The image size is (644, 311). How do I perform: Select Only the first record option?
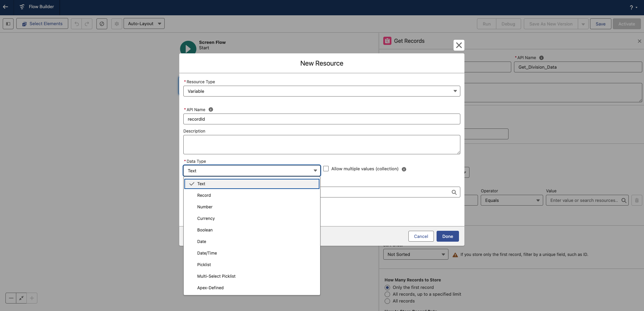click(x=387, y=288)
